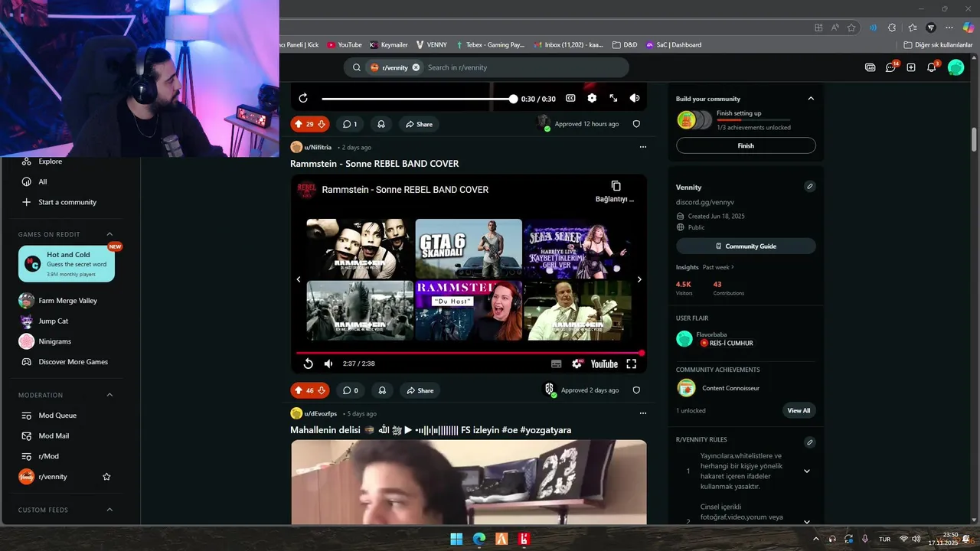980x551 pixels.
Task: View All community achievements
Action: pyautogui.click(x=799, y=410)
